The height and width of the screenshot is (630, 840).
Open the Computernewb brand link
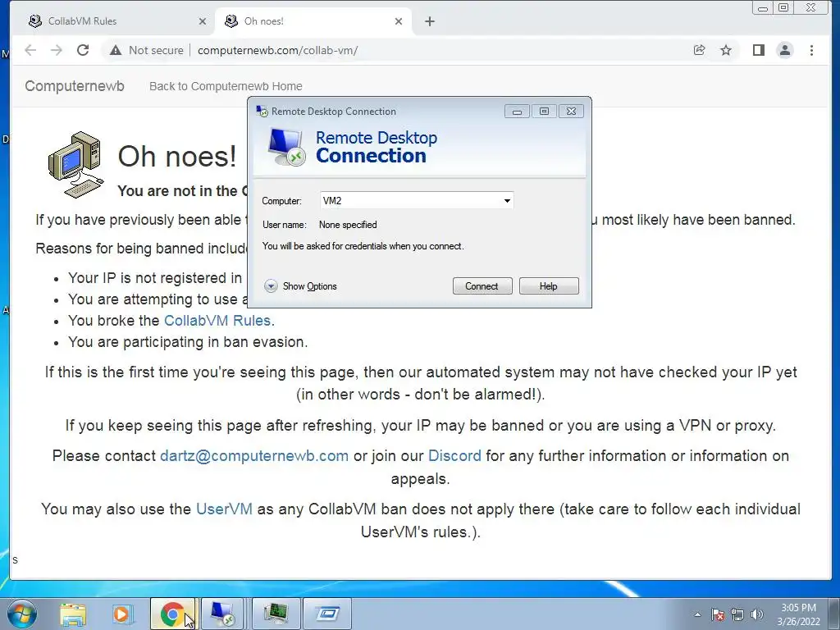tap(75, 86)
